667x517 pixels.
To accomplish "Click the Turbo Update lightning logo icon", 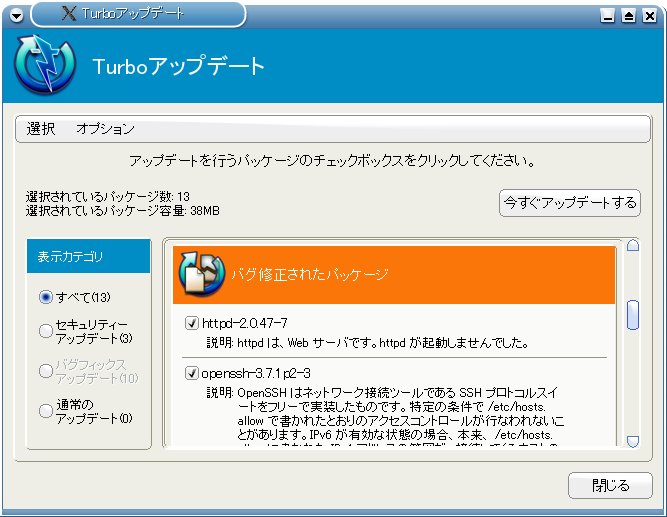I will pos(45,64).
